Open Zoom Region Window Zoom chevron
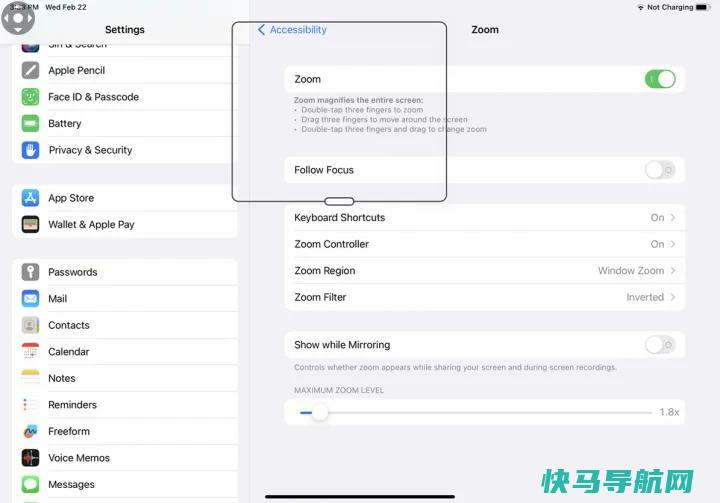Viewport: 720px width, 503px height. click(673, 271)
